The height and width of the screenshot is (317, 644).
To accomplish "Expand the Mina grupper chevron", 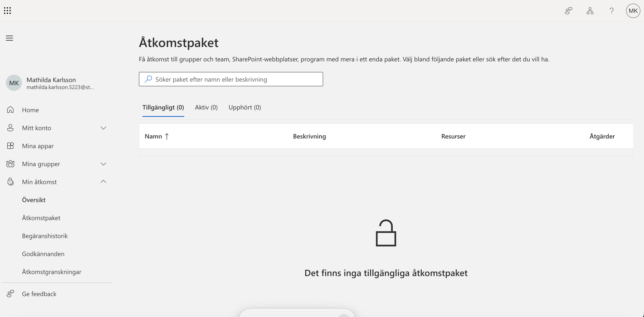I will pos(103,164).
